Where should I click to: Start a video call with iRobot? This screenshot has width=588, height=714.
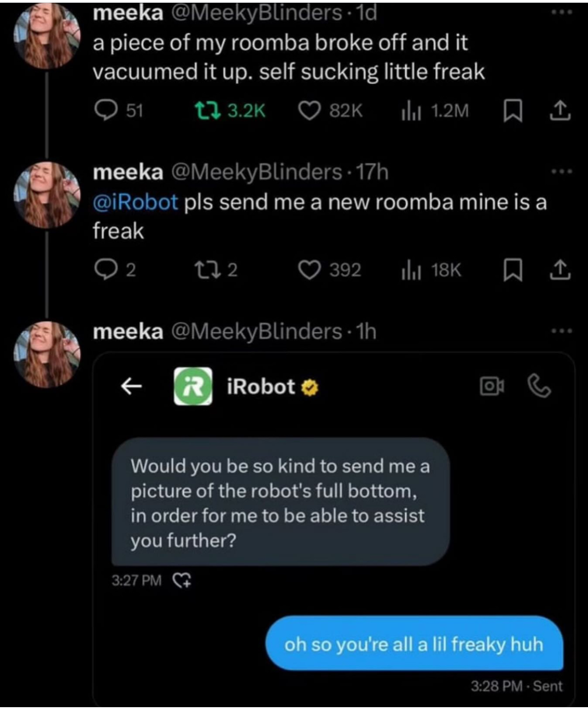tap(492, 386)
